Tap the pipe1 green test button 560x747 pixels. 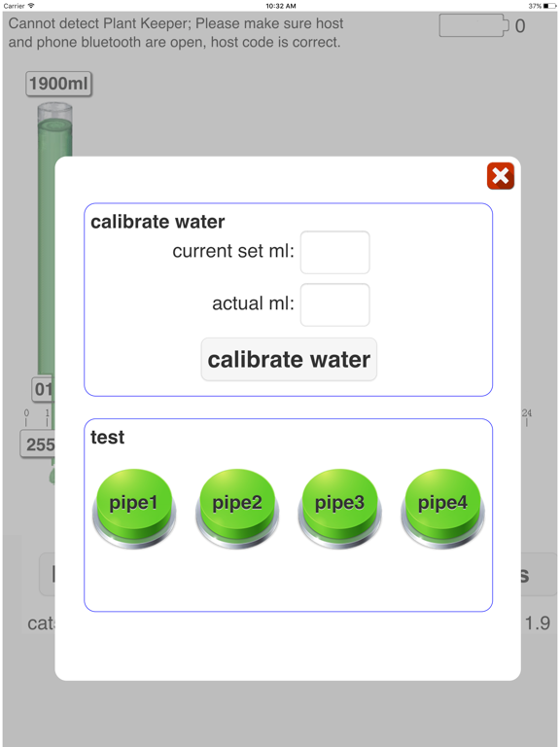click(134, 509)
